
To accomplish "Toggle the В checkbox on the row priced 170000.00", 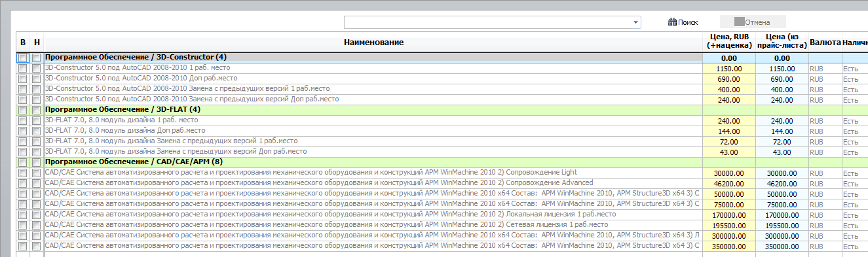I will pos(23,214).
